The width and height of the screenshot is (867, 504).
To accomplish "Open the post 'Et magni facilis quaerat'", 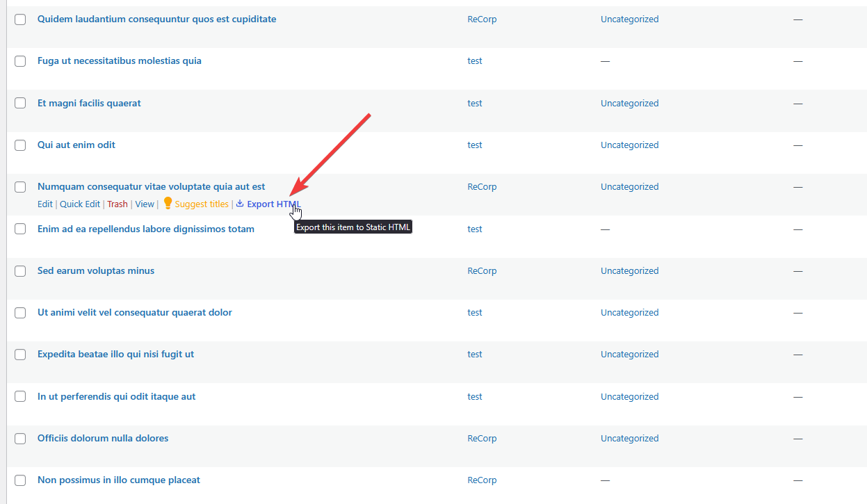I will click(89, 103).
